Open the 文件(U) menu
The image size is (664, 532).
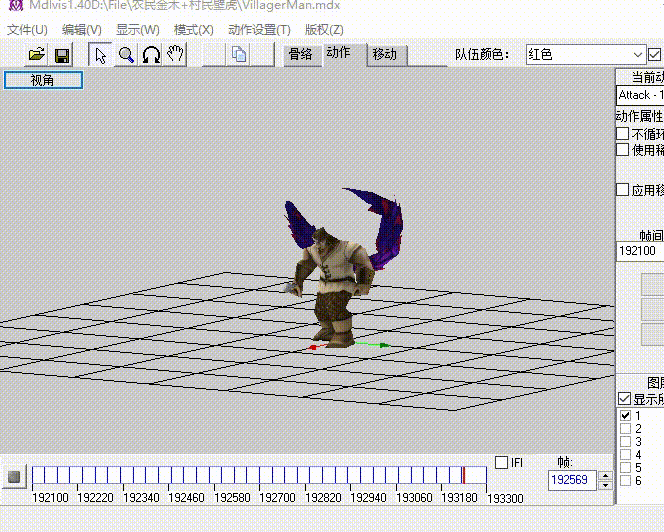pos(27,30)
